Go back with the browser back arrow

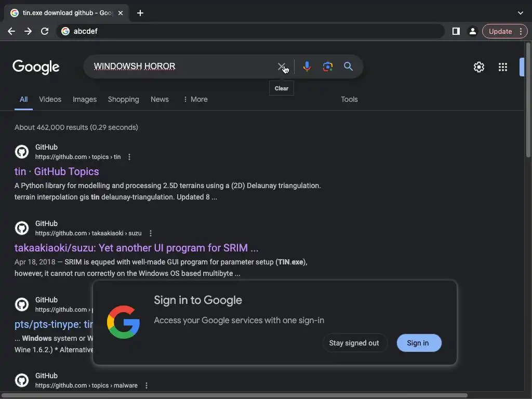[11, 31]
